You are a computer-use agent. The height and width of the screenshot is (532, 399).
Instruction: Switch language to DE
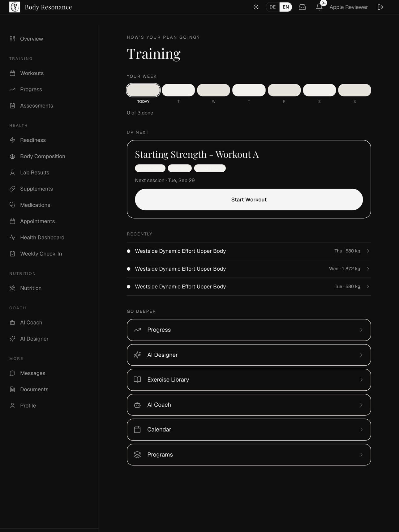click(x=272, y=7)
